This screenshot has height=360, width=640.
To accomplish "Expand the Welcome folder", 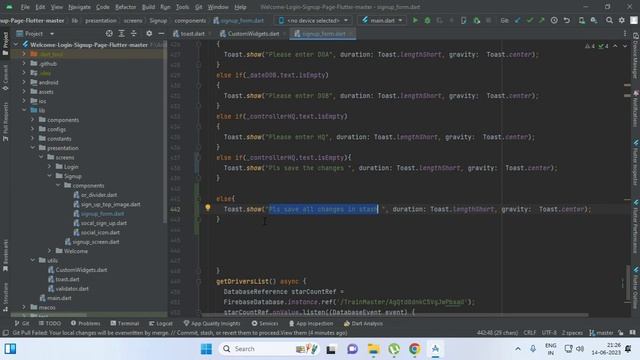I will 50,251.
